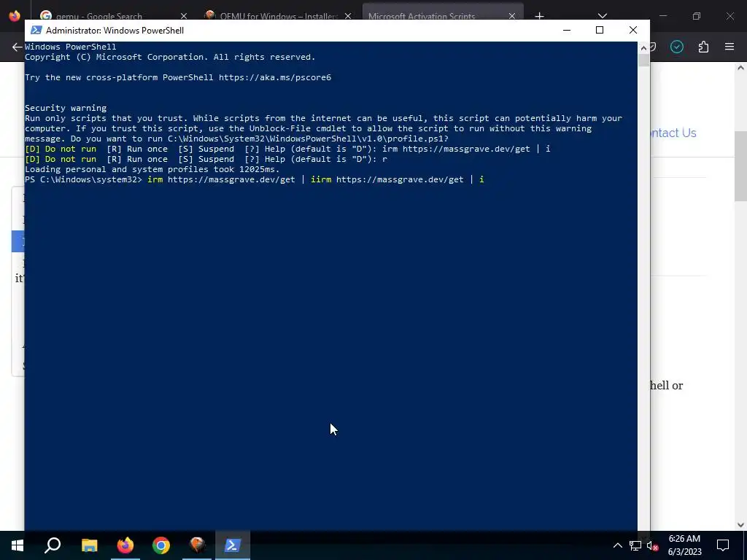747x560 pixels.
Task: Open the network status tray icon
Action: [x=635, y=545]
